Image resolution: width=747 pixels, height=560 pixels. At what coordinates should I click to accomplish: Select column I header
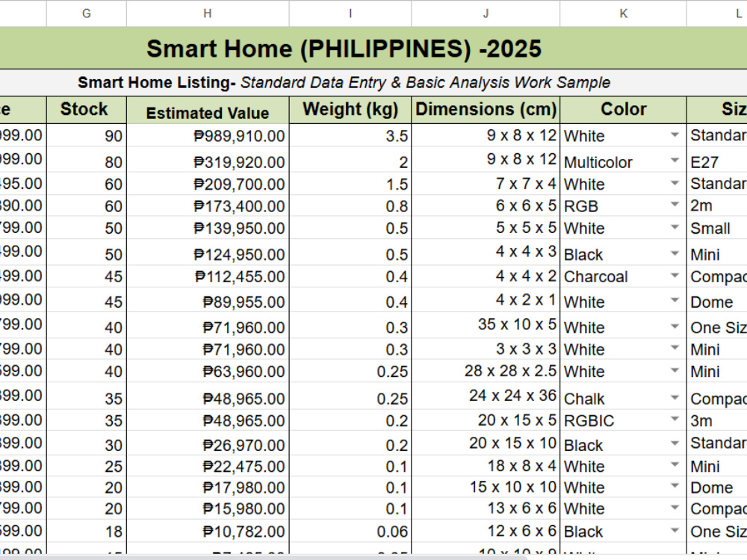(x=350, y=13)
